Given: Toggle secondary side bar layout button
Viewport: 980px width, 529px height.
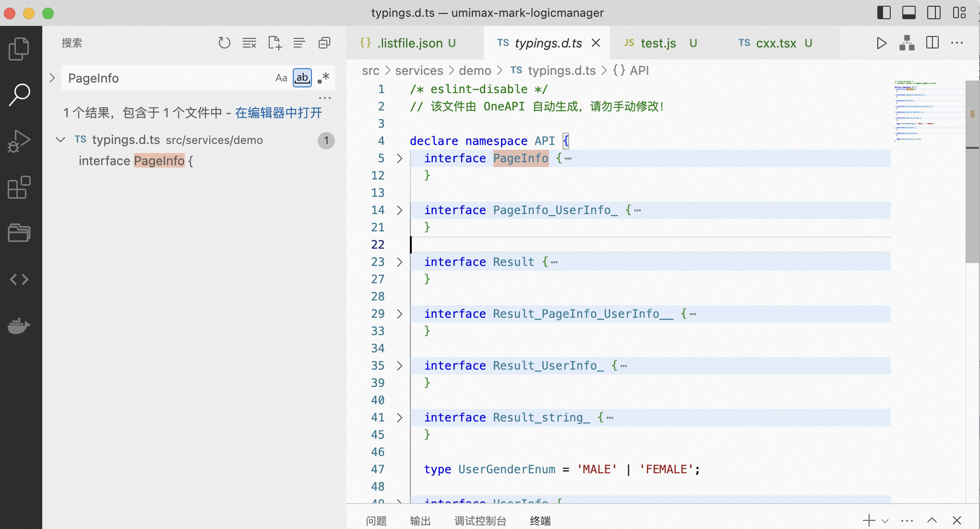Looking at the screenshot, I should tap(934, 13).
